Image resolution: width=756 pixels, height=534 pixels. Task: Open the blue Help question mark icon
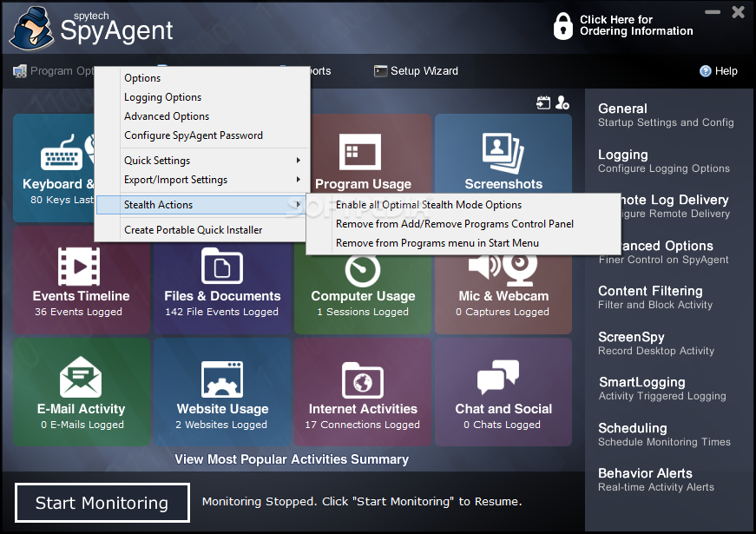(705, 71)
